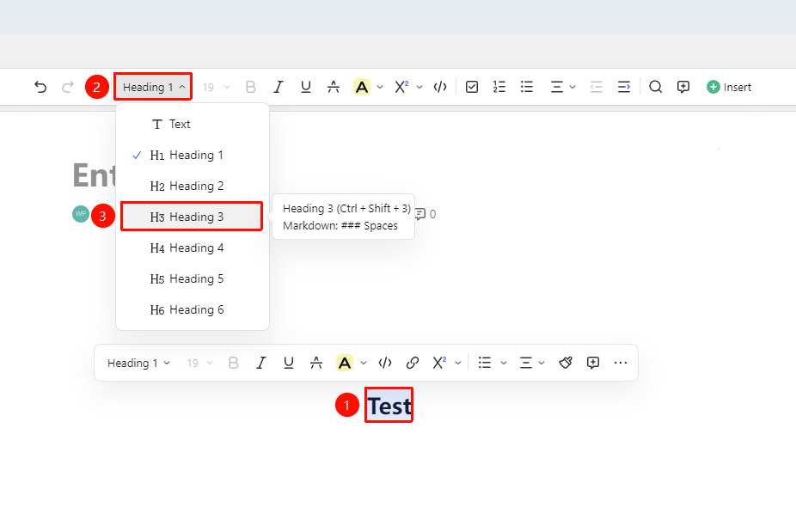Toggle italic in the floating toolbar
This screenshot has width=796, height=532.
point(261,363)
